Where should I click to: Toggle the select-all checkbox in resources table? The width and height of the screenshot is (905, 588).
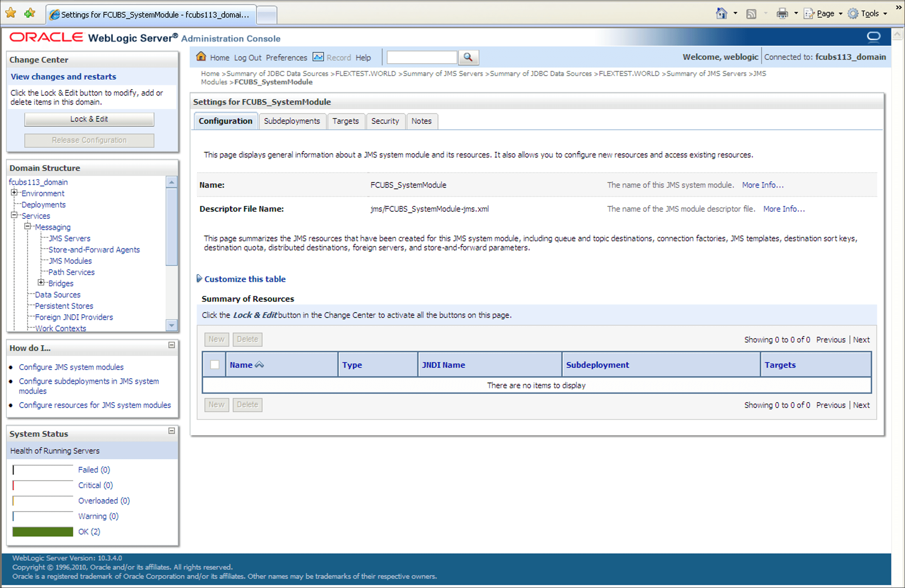coord(215,365)
